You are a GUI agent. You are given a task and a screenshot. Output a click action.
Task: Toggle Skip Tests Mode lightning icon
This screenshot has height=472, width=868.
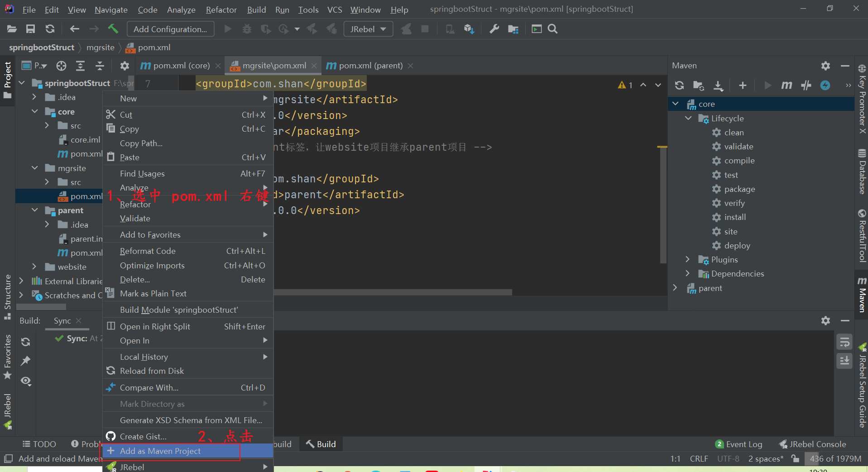[825, 85]
